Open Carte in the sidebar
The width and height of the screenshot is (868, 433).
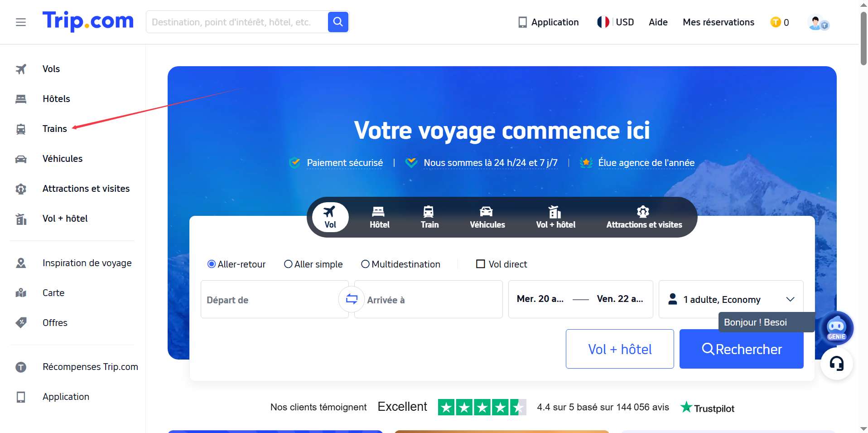53,293
